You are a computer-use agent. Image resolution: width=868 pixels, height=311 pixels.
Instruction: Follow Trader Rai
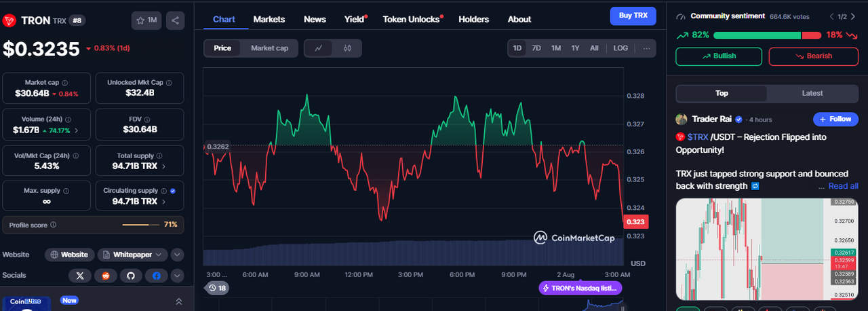point(835,119)
